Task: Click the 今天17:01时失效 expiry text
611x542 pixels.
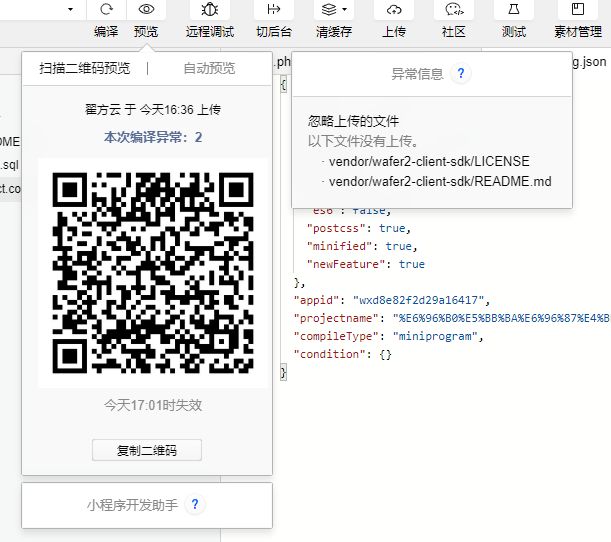Action: pos(153,405)
